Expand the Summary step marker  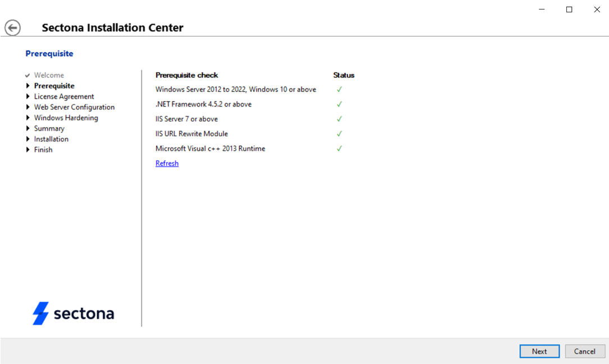coord(27,128)
